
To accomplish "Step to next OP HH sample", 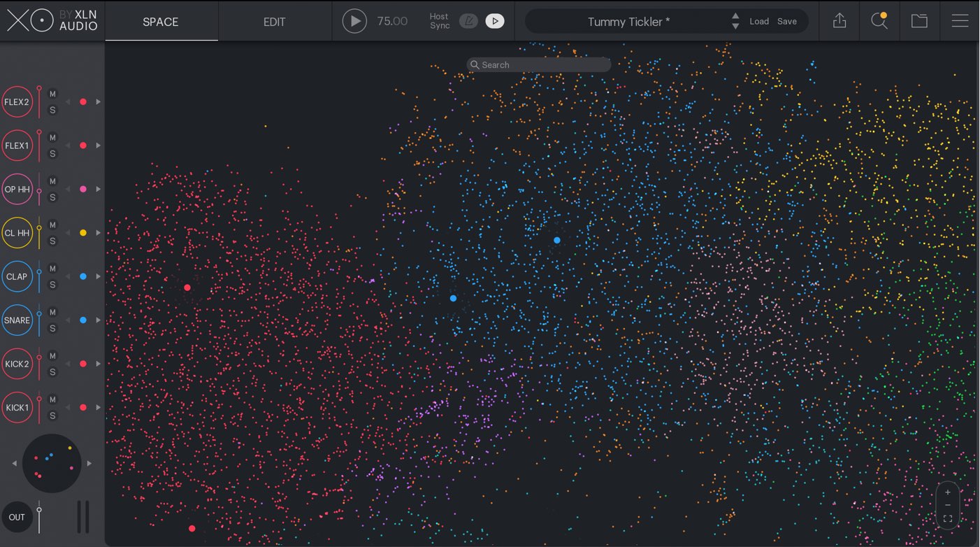I will tap(98, 190).
